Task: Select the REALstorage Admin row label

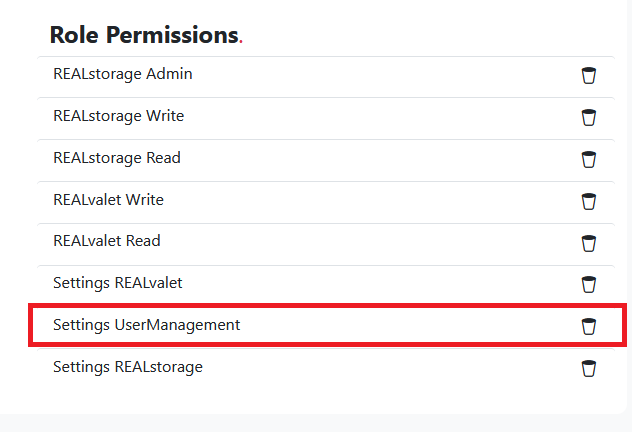Action: (x=123, y=74)
